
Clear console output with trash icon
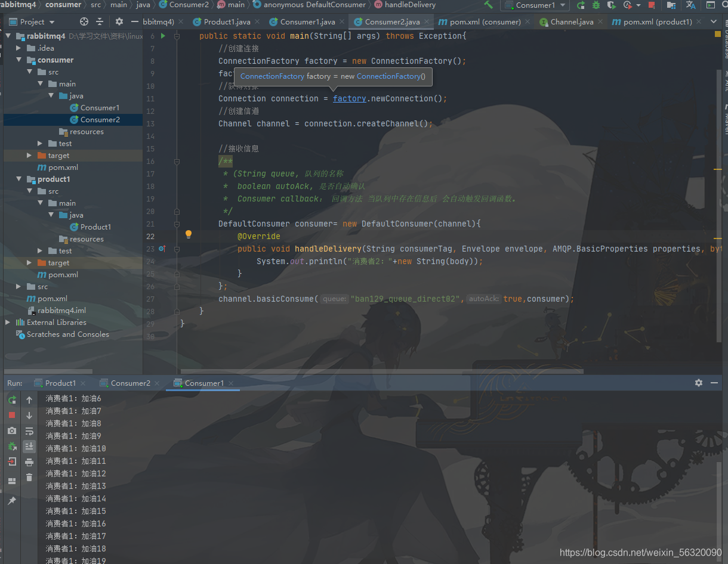pyautogui.click(x=29, y=478)
